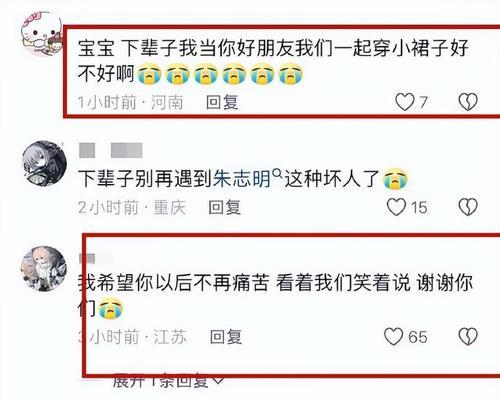This screenshot has width=500, height=400.
Task: Like the Chongqing comment with 15 likes
Action: (x=396, y=207)
